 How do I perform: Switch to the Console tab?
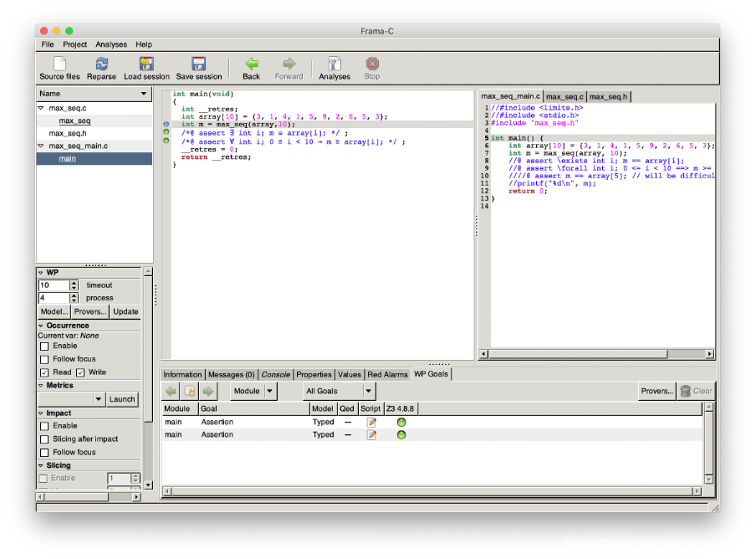click(x=276, y=375)
